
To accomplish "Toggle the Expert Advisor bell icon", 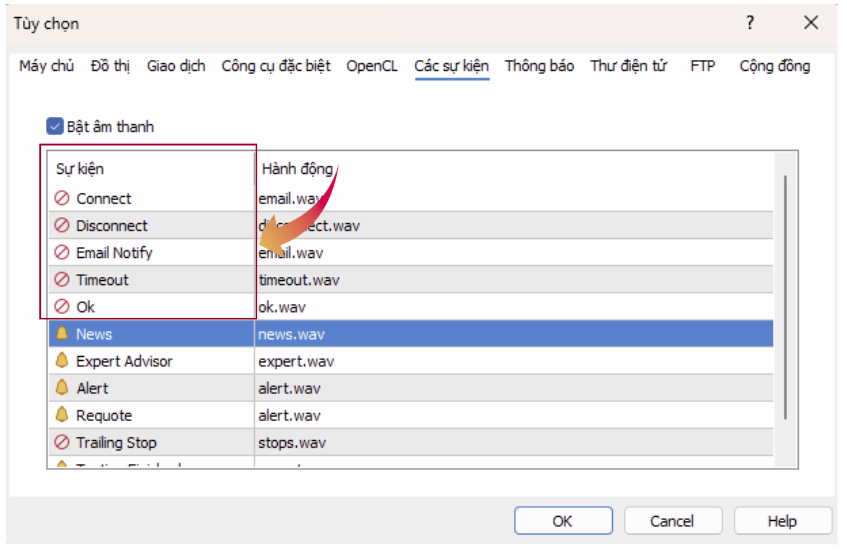I will pyautogui.click(x=62, y=361).
